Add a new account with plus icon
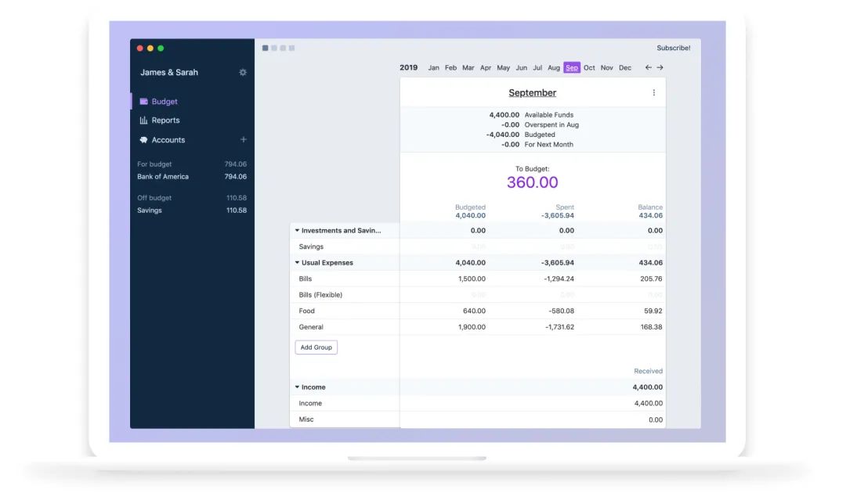Screen dimensions: 846x504 244,139
